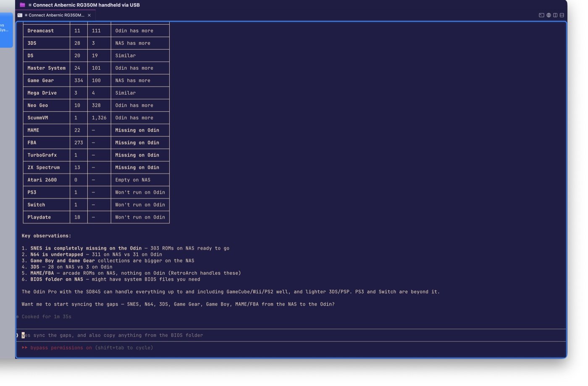Close the Connect Anbernic tab with its X

(x=89, y=15)
